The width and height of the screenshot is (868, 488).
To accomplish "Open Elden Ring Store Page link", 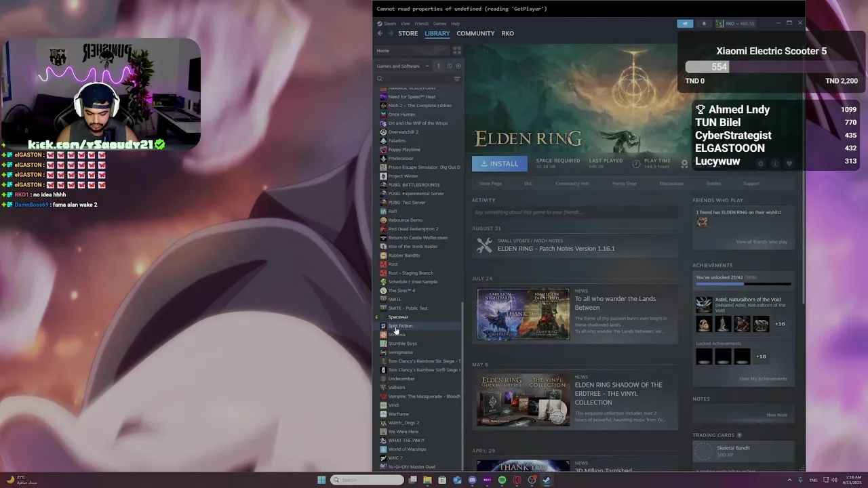I will [490, 184].
